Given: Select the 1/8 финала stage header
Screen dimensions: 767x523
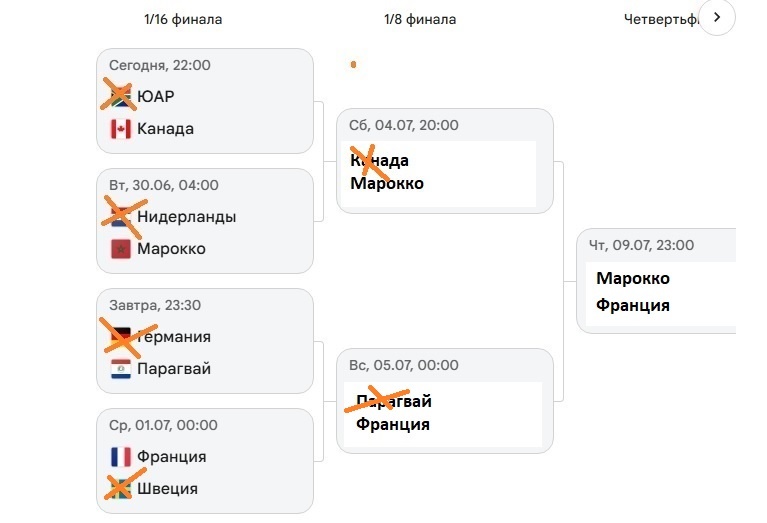Looking at the screenshot, I should point(420,20).
